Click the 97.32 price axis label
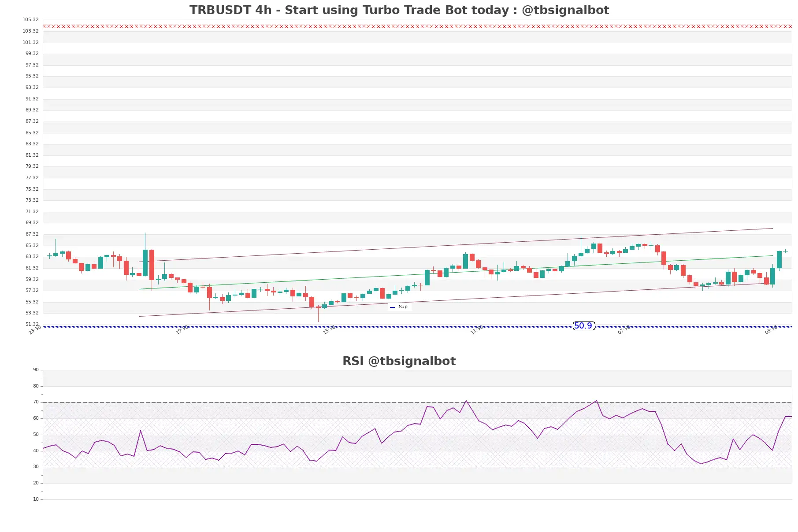 pyautogui.click(x=32, y=65)
